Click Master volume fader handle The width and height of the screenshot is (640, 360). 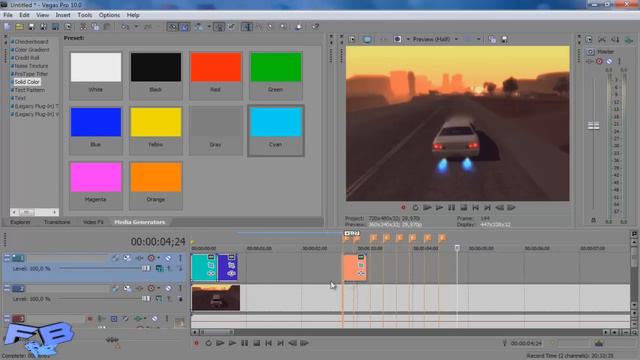coord(593,126)
